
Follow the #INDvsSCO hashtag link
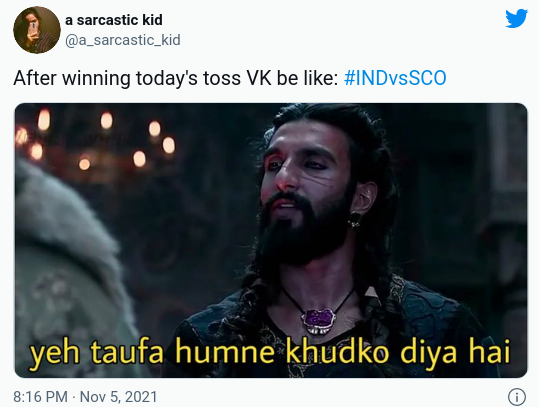point(395,78)
